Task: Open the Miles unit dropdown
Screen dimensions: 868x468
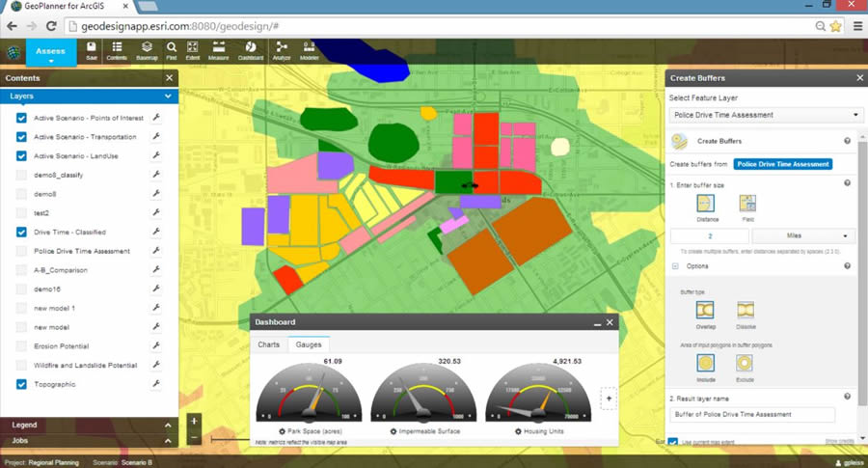Action: click(x=802, y=235)
